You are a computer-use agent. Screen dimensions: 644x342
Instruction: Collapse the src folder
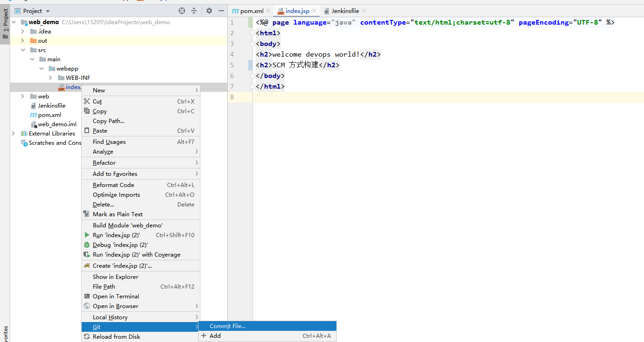tap(23, 50)
